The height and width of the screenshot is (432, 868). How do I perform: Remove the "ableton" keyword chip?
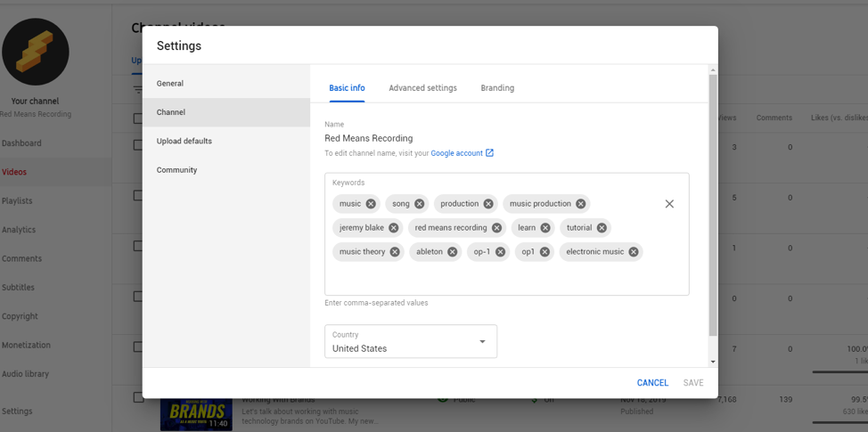click(452, 252)
